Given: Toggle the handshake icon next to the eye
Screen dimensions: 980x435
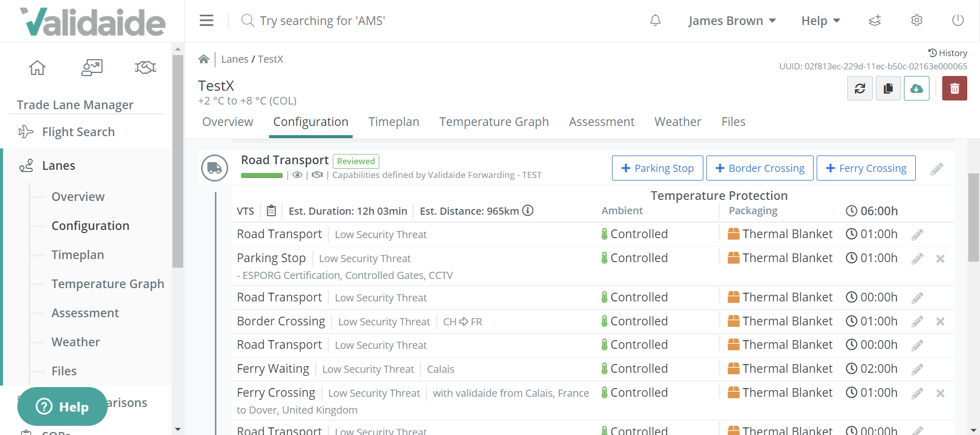Looking at the screenshot, I should (318, 175).
